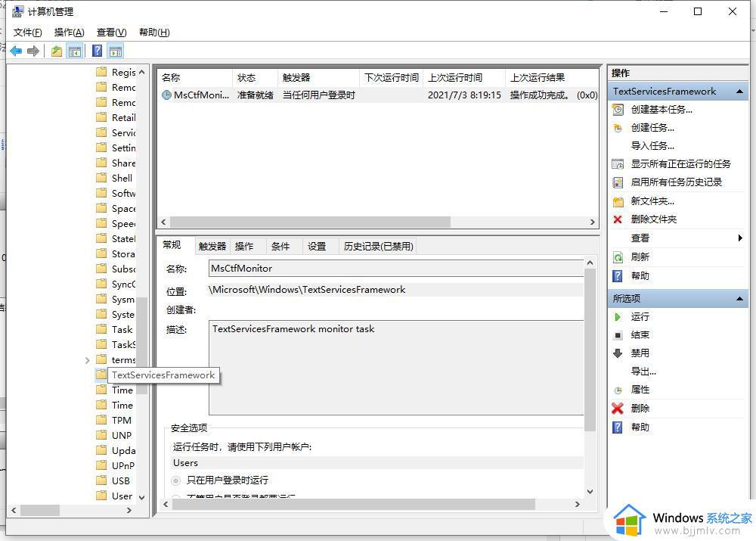Click the 属性 clock icon
Screen dimensions: 756x541
tap(618, 390)
